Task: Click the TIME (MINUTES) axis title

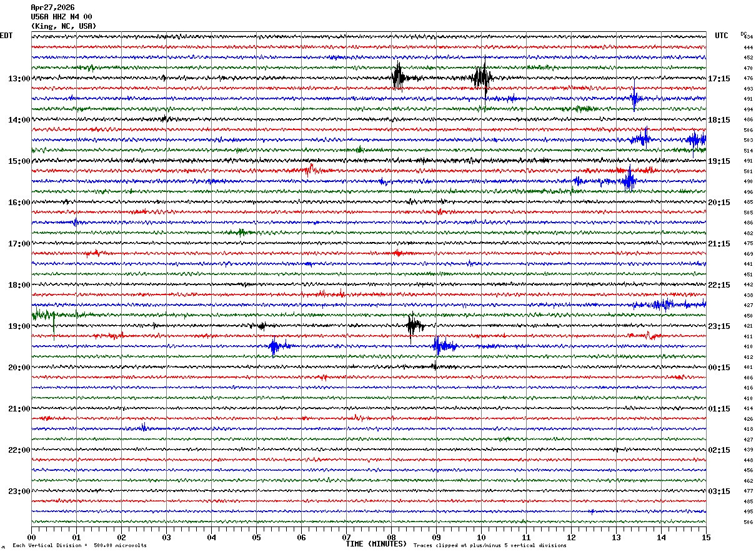Action: (376, 544)
